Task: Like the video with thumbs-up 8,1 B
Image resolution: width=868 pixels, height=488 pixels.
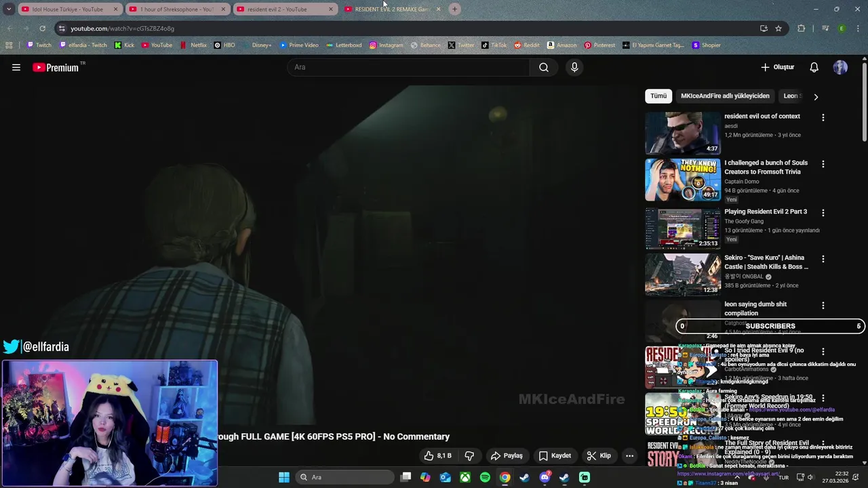Action: coord(438,455)
